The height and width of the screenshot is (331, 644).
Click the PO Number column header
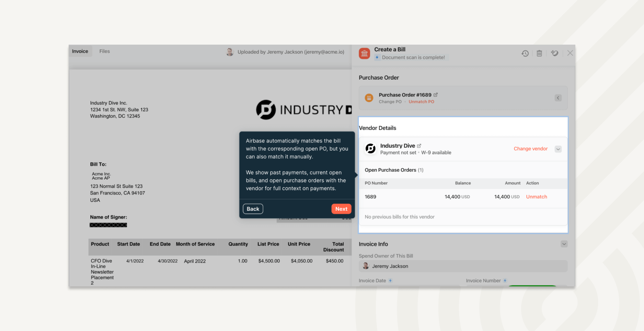(376, 183)
